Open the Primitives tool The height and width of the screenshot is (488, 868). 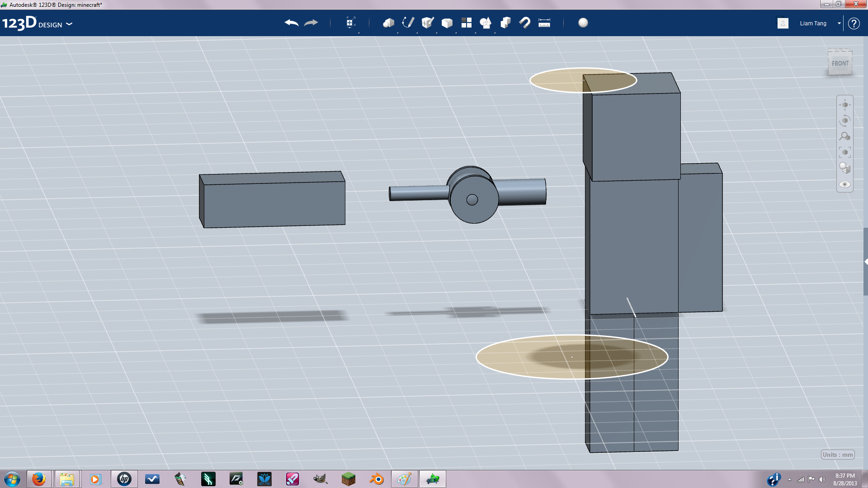[x=388, y=23]
